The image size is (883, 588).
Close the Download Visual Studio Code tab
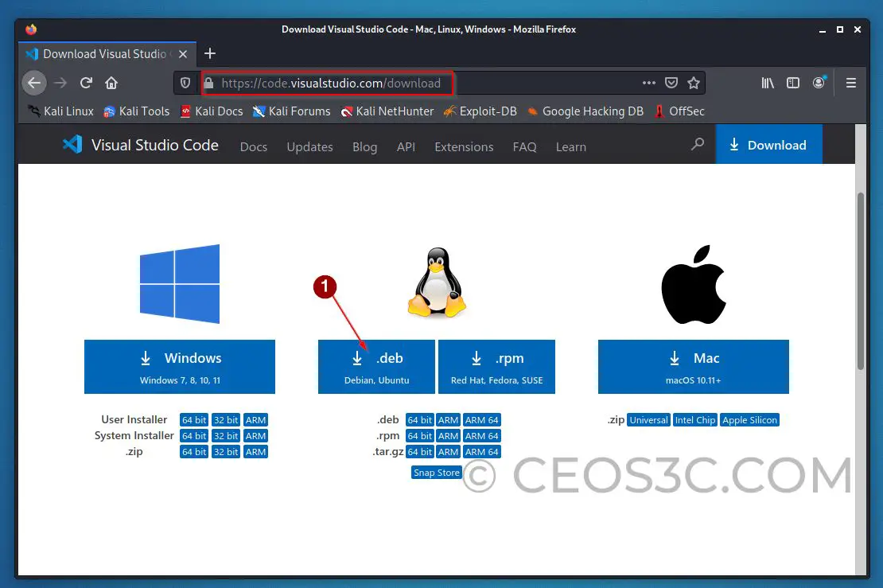[x=183, y=54]
